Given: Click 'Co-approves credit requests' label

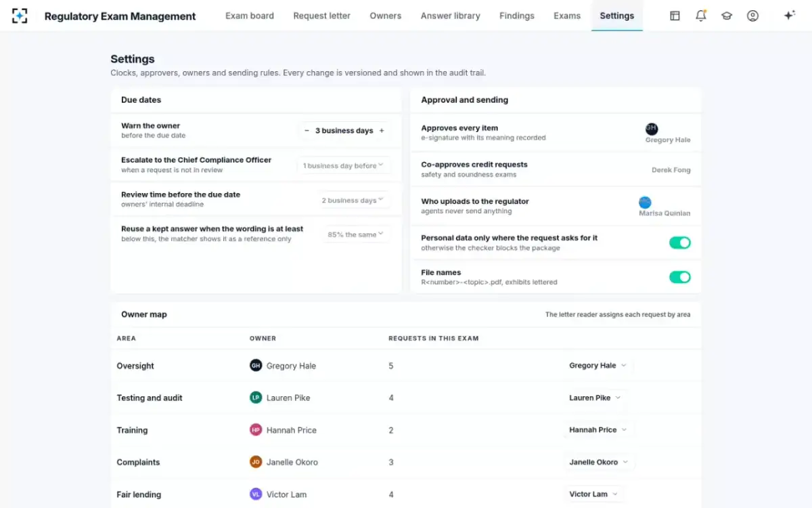Looking at the screenshot, I should 474,165.
